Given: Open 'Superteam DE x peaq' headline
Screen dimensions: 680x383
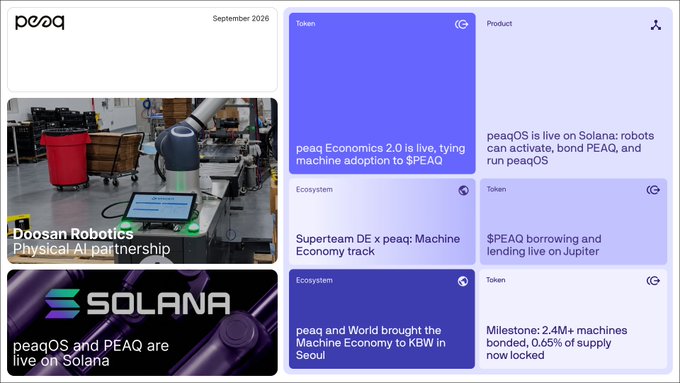Looking at the screenshot, I should 378,245.
